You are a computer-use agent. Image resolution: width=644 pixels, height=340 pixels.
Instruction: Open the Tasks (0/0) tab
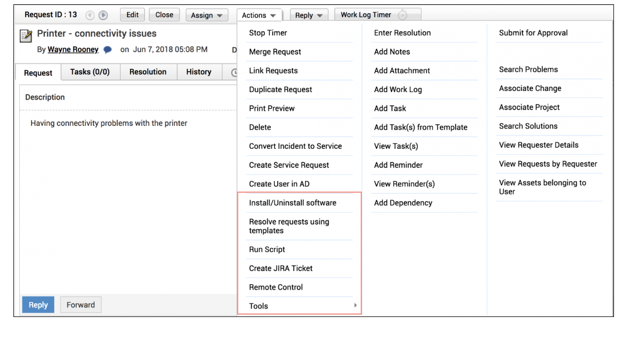click(x=90, y=72)
